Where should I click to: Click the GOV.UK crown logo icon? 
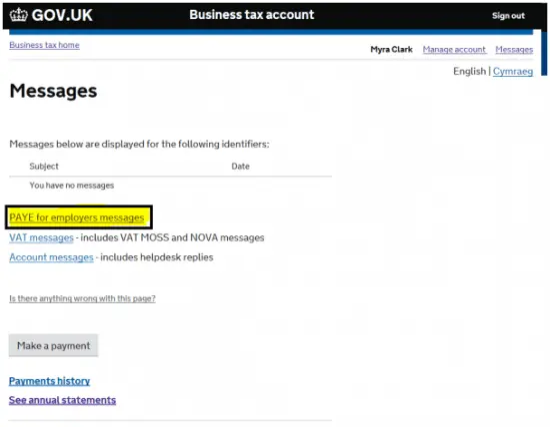pyautogui.click(x=19, y=15)
